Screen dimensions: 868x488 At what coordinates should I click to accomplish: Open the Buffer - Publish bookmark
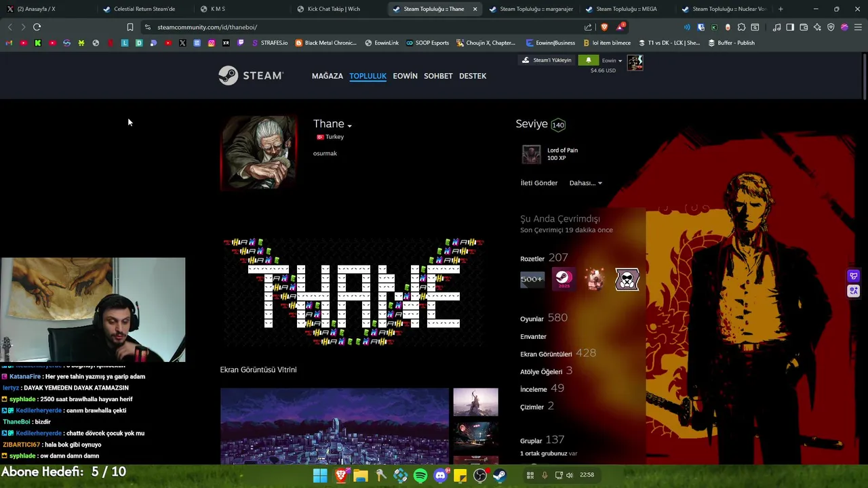(731, 43)
